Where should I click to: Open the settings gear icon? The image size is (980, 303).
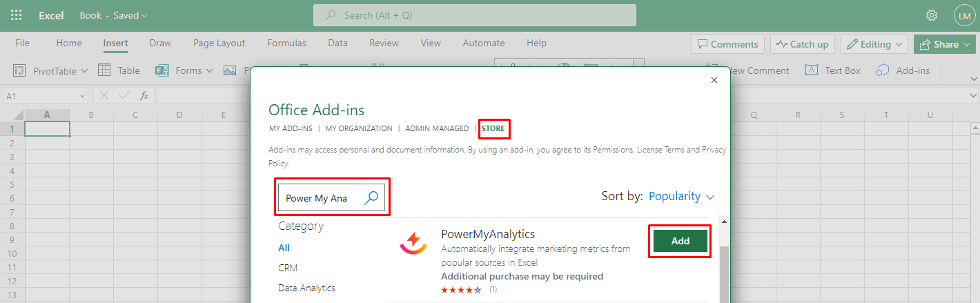pyautogui.click(x=932, y=15)
